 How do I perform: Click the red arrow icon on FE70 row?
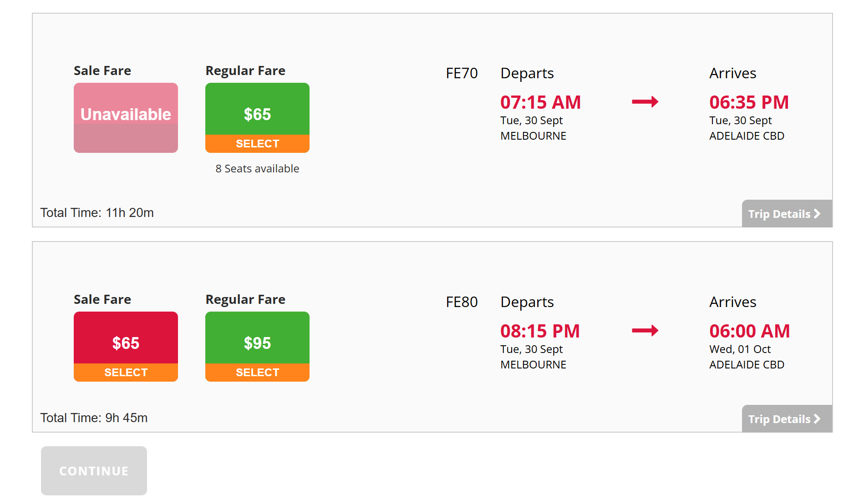645,102
